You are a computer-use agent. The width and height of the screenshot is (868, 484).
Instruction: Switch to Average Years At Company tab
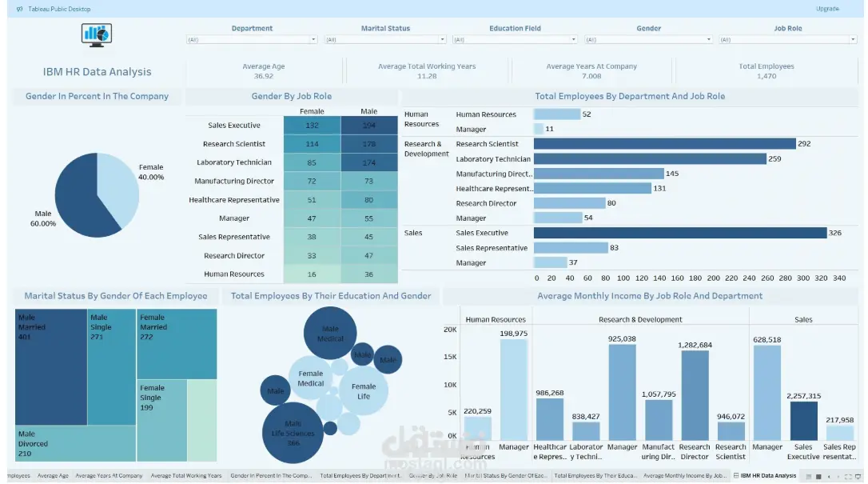109,475
